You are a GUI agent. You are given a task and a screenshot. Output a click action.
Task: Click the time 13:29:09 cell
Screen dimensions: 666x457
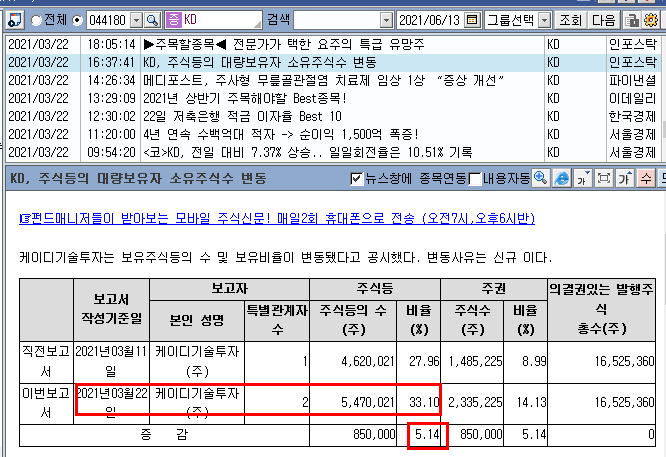[x=111, y=99]
